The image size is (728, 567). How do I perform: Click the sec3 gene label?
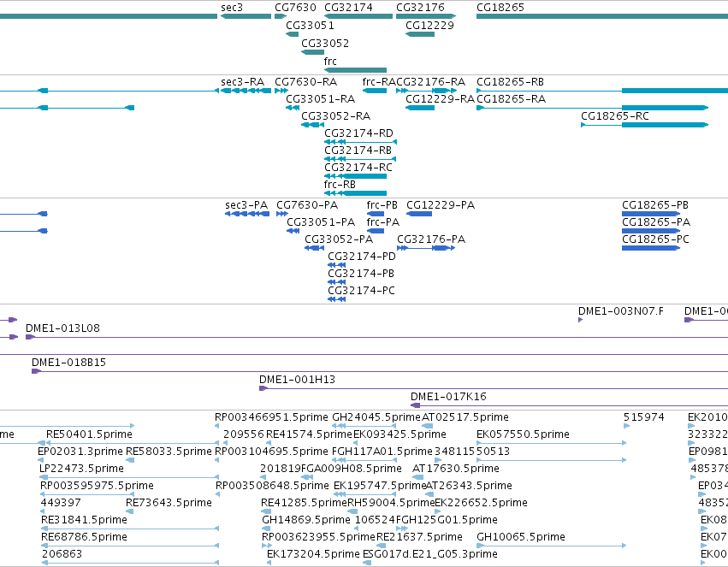[x=232, y=8]
